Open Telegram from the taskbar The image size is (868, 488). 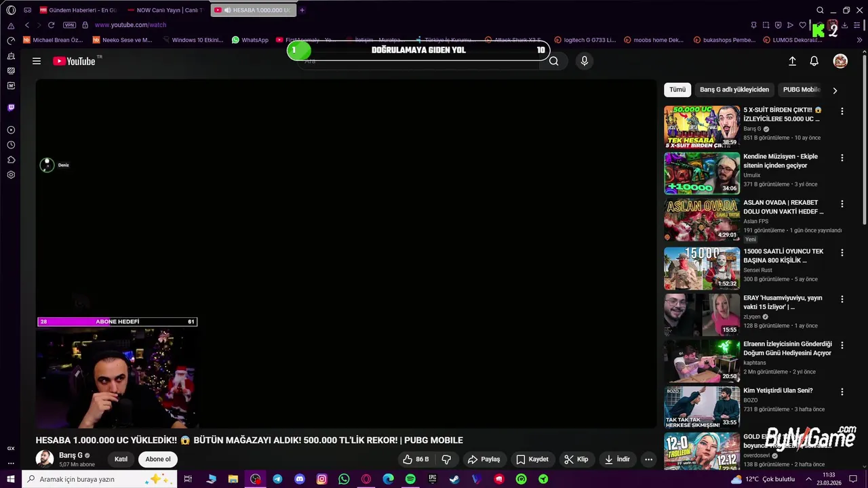point(277,479)
